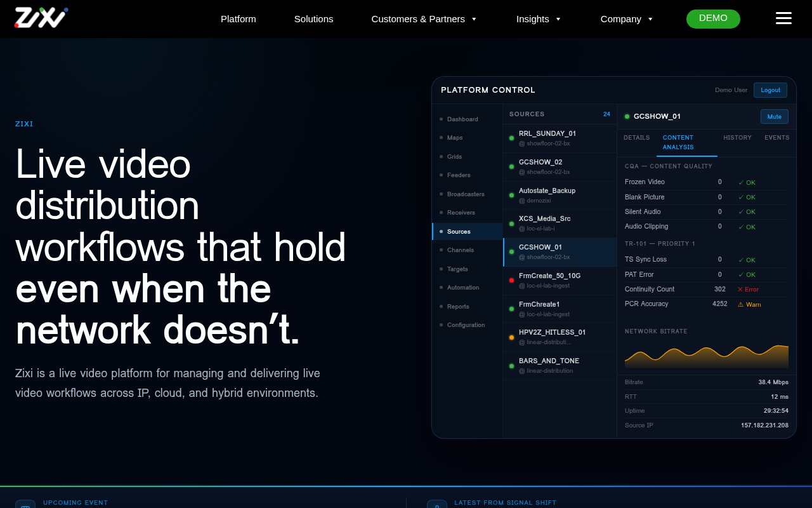The width and height of the screenshot is (812, 508).
Task: Click the Bitrate value 38.4 Mbps
Action: tap(773, 382)
